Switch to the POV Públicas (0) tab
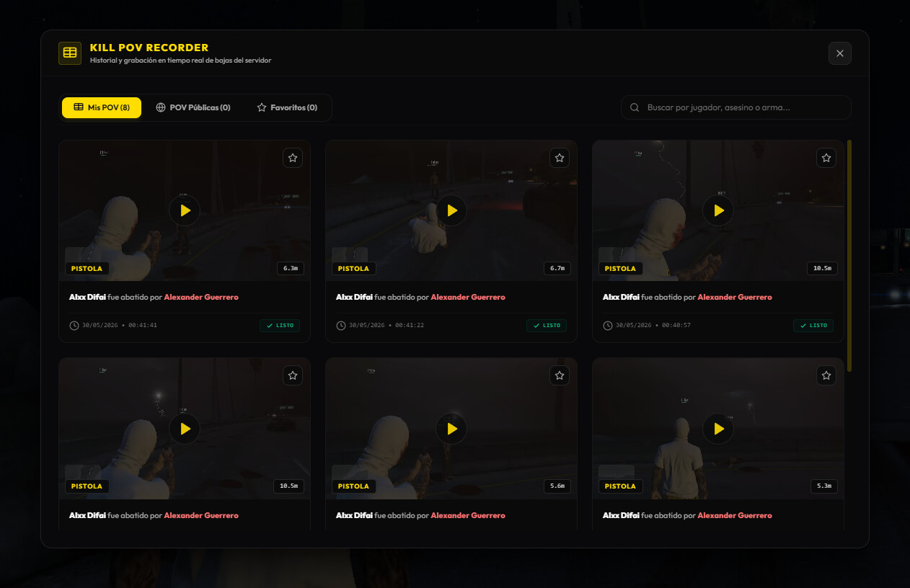Viewport: 910px width, 588px height. [x=193, y=107]
